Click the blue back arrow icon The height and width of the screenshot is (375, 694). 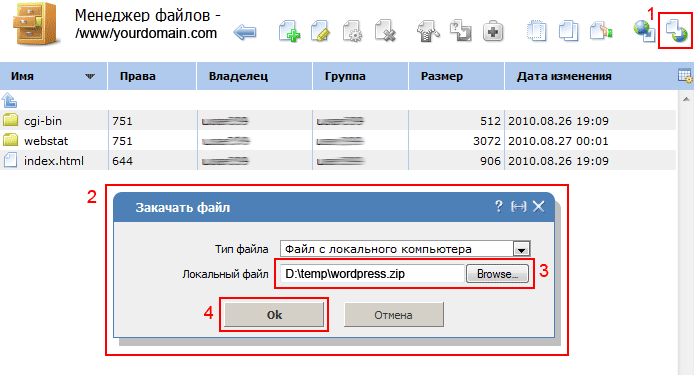(245, 32)
